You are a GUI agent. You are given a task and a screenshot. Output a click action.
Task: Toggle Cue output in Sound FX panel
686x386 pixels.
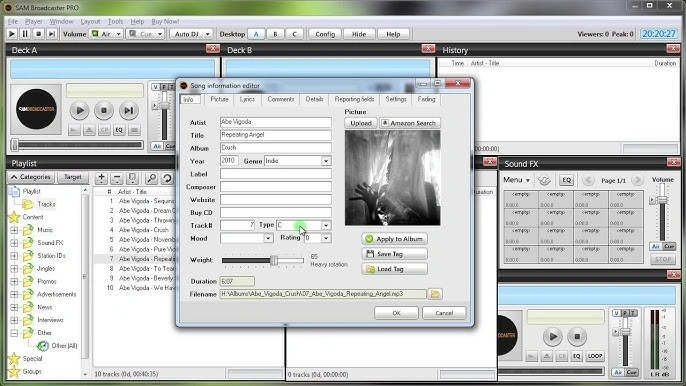tap(669, 246)
